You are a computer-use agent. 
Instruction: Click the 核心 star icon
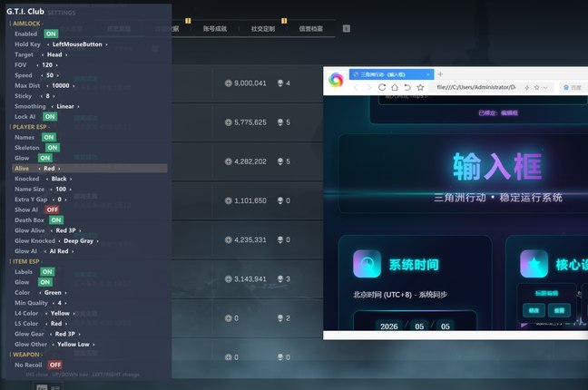tap(534, 264)
